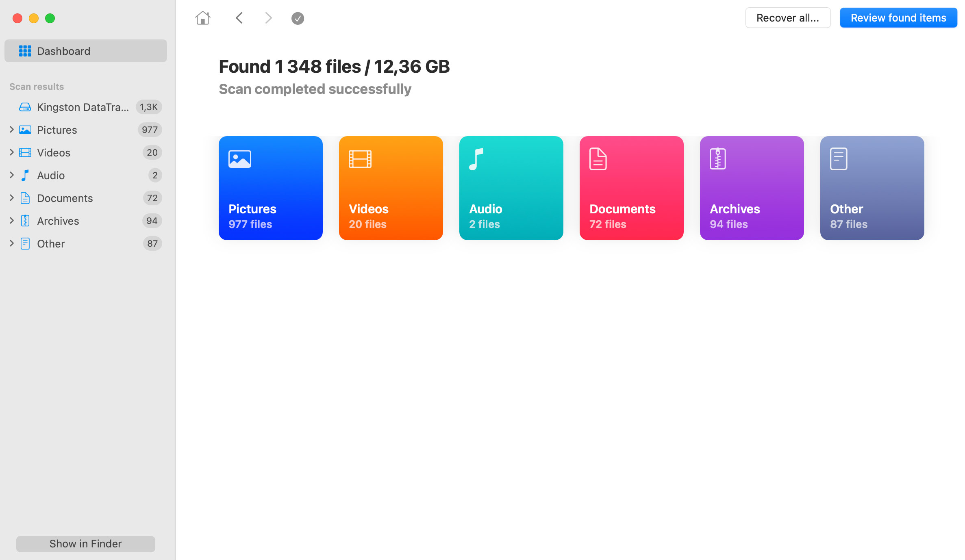This screenshot has width=965, height=560.
Task: Select the Kingston DataTra... scan result
Action: click(85, 106)
